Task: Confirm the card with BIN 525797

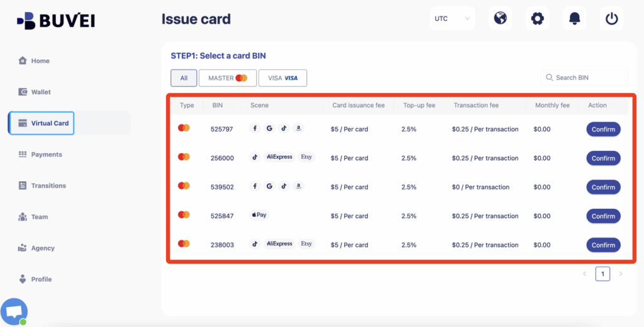Action: tap(603, 129)
